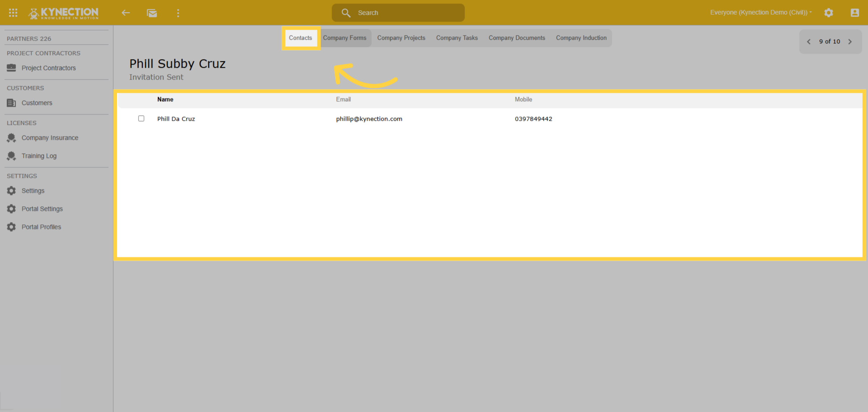
Task: Click the Training Log badge icon
Action: 12,156
